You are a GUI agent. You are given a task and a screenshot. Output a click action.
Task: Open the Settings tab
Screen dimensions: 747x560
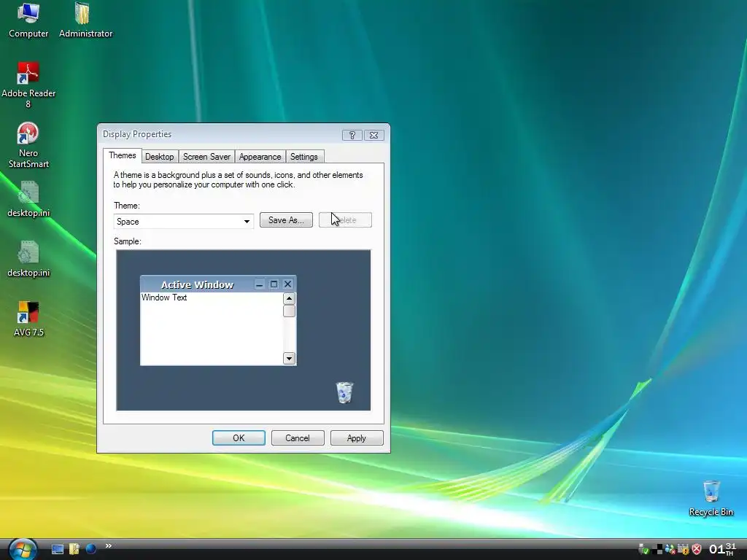click(x=304, y=157)
